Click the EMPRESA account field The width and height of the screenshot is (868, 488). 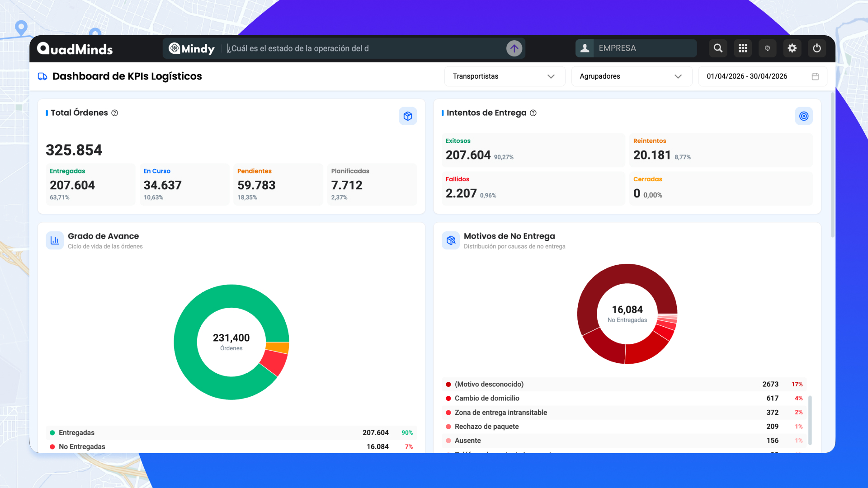[x=636, y=48]
